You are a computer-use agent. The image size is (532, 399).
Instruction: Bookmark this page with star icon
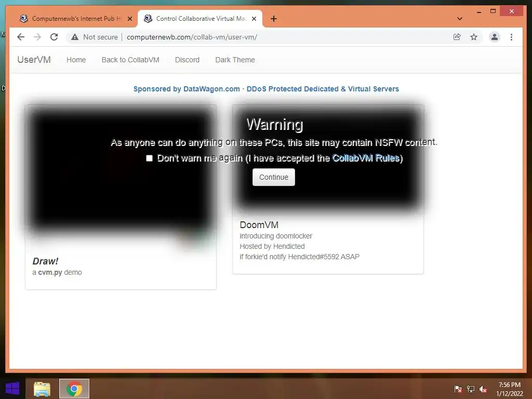tap(474, 37)
